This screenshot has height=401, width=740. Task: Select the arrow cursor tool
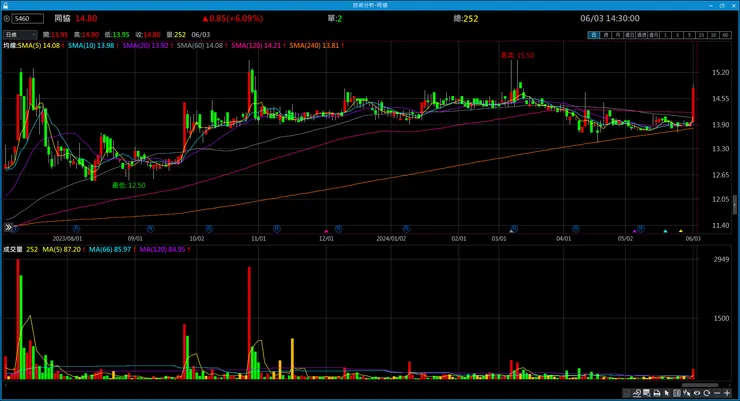(666, 393)
